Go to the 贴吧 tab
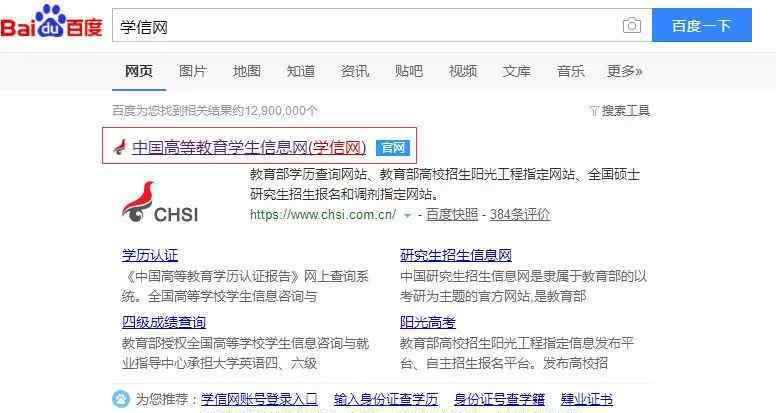The width and height of the screenshot is (776, 413). tap(409, 71)
